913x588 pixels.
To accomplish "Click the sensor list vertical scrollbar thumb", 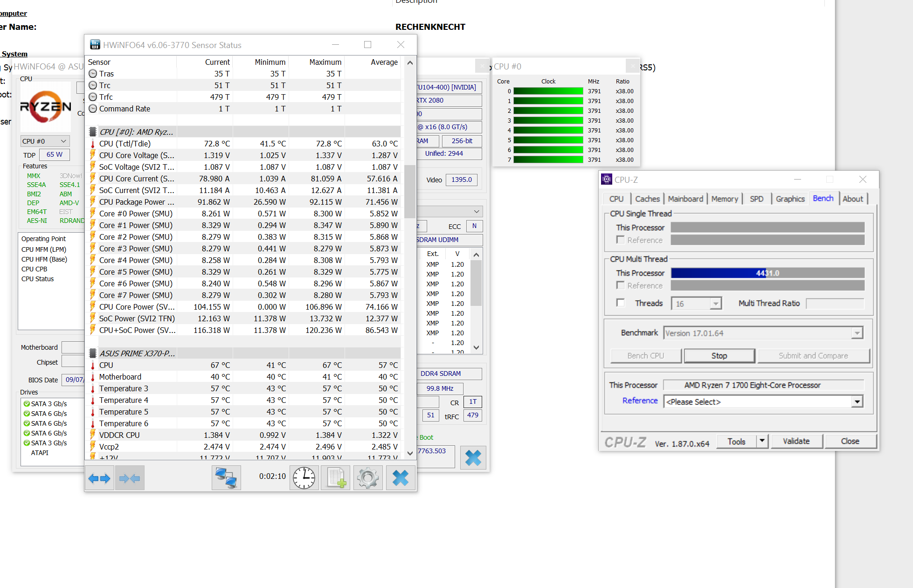I will 410,191.
